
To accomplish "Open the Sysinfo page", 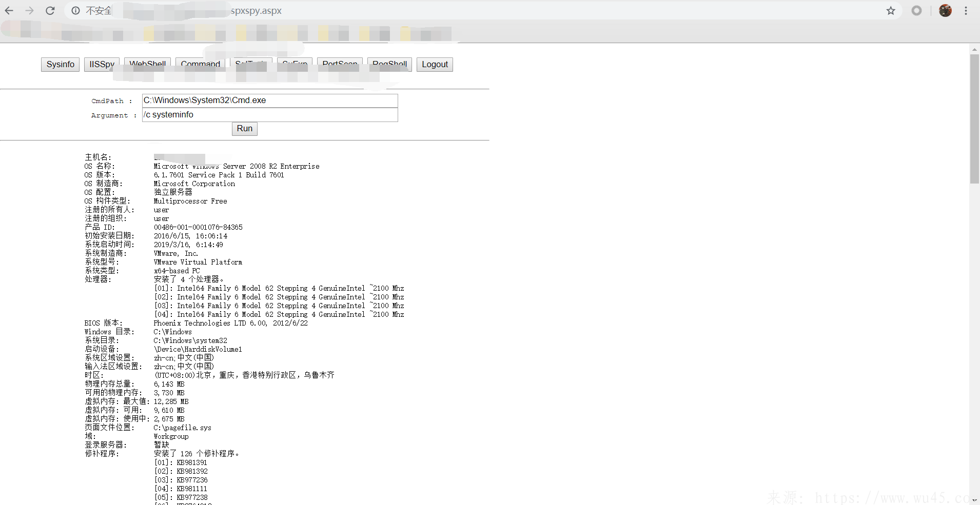I will click(60, 64).
